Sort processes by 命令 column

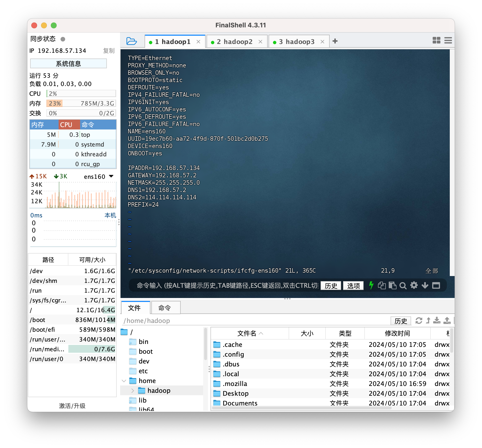coord(98,125)
